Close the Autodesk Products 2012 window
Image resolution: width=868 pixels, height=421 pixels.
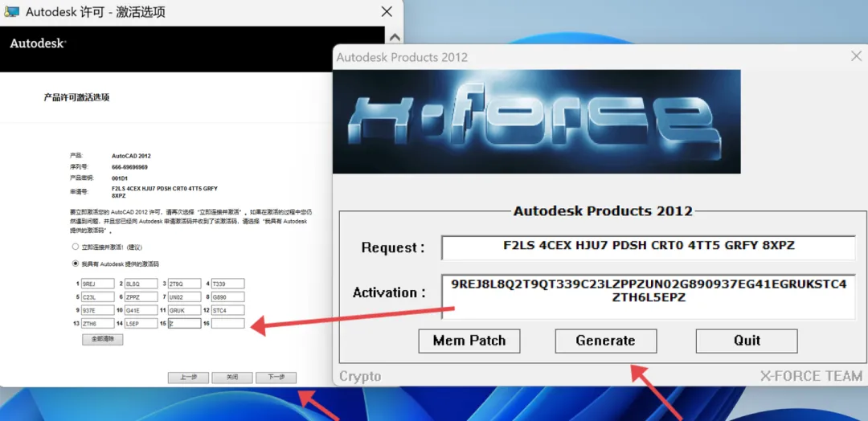pyautogui.click(x=856, y=56)
